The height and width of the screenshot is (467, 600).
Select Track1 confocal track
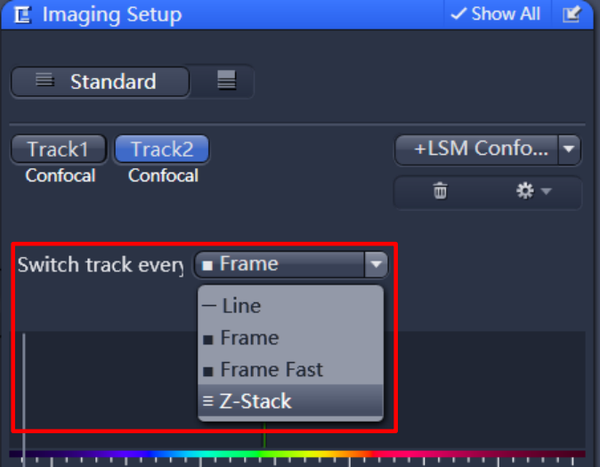click(x=58, y=150)
